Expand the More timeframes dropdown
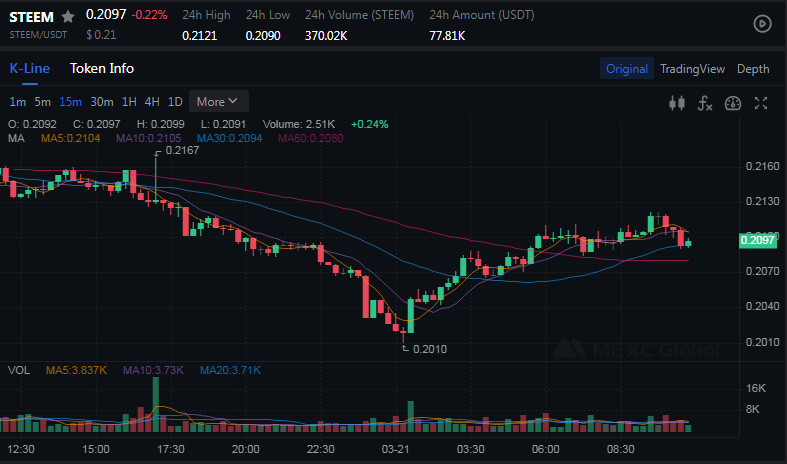The height and width of the screenshot is (464, 787). tap(217, 101)
